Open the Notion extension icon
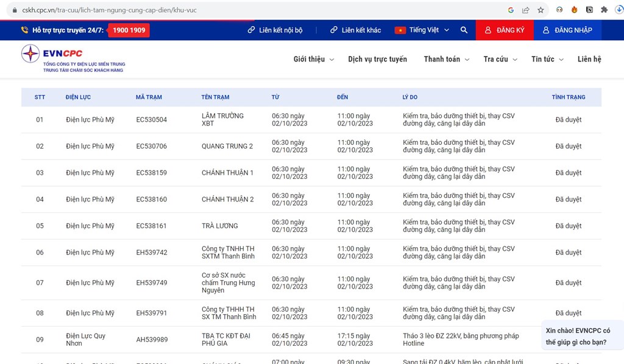 click(589, 10)
